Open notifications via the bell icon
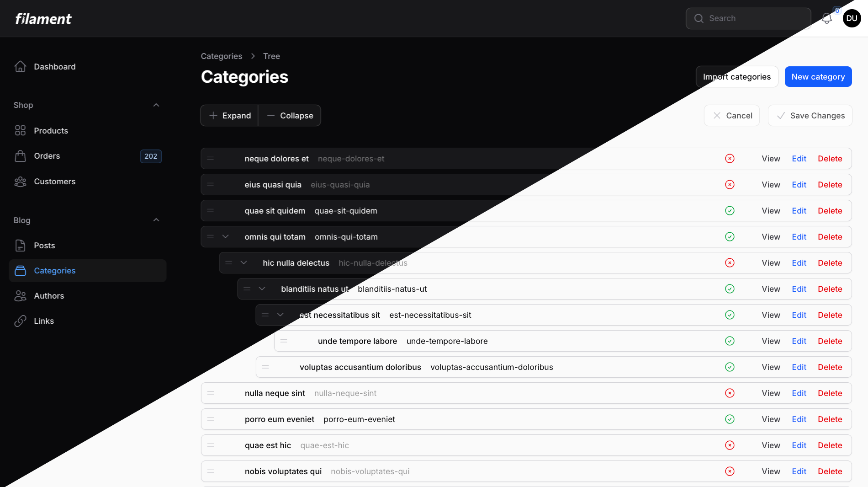This screenshot has width=868, height=487. [x=827, y=18]
